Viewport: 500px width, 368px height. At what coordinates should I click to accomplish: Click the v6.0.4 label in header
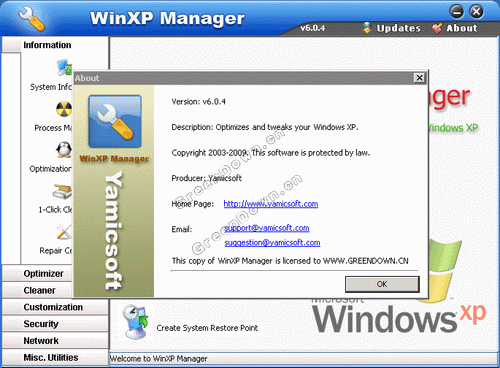(313, 28)
